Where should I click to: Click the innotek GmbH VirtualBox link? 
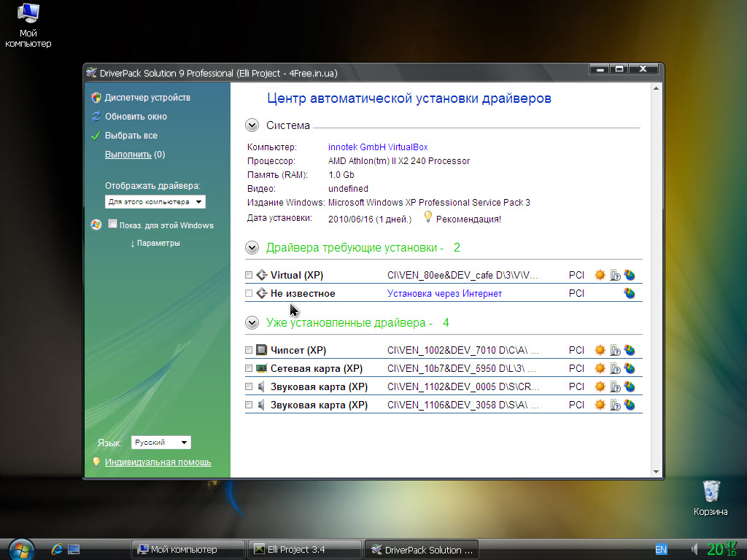[378, 147]
